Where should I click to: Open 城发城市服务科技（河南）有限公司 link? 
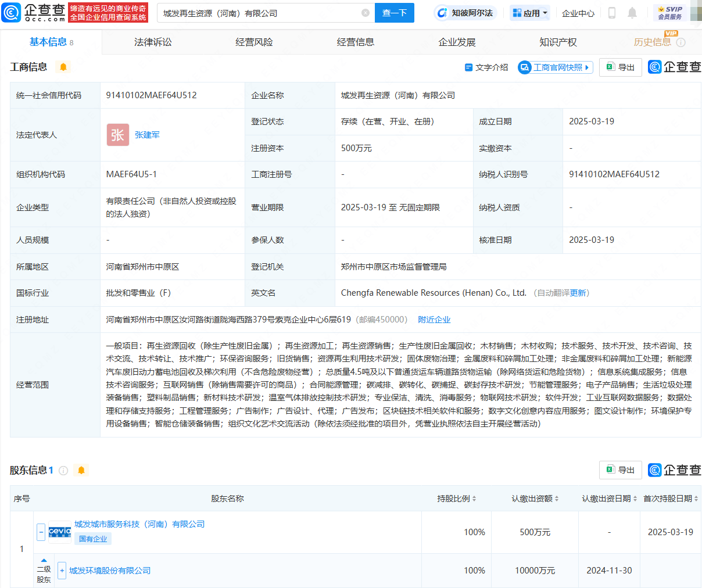click(x=139, y=524)
